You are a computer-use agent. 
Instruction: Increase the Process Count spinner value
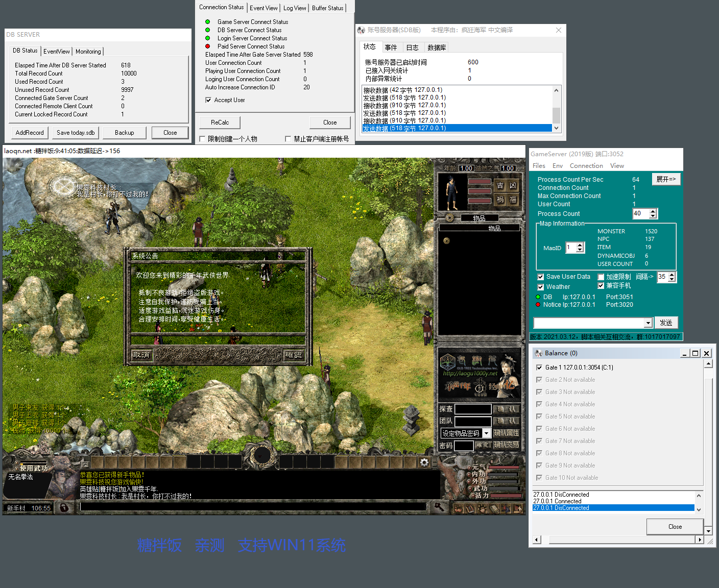coord(653,211)
